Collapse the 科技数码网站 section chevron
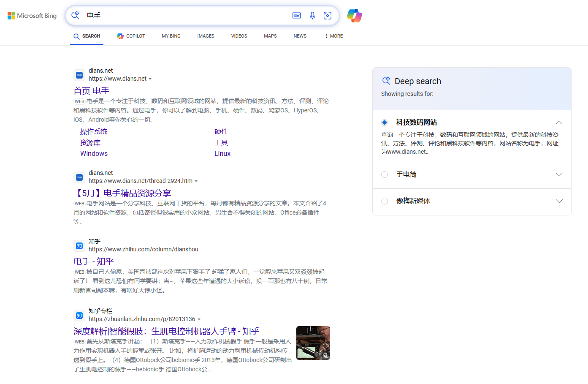The width and height of the screenshot is (588, 384). coord(559,123)
